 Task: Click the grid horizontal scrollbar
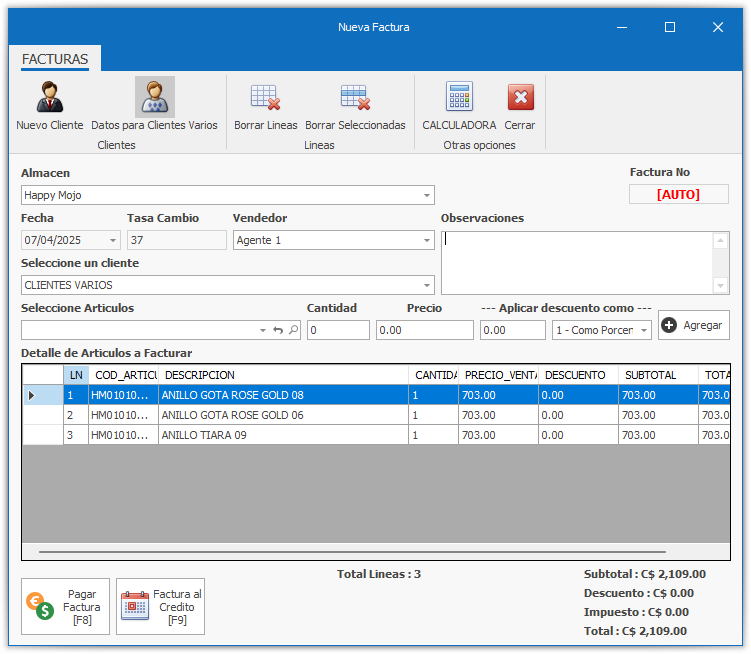352,551
